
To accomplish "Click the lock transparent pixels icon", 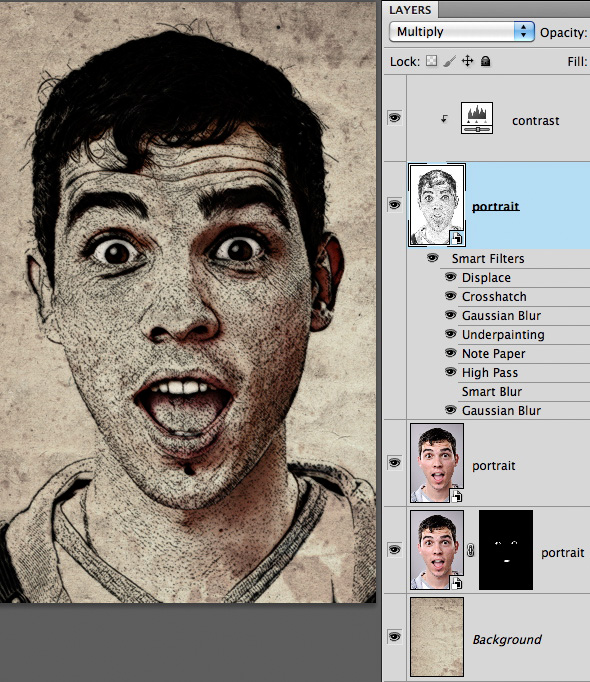I will click(431, 61).
